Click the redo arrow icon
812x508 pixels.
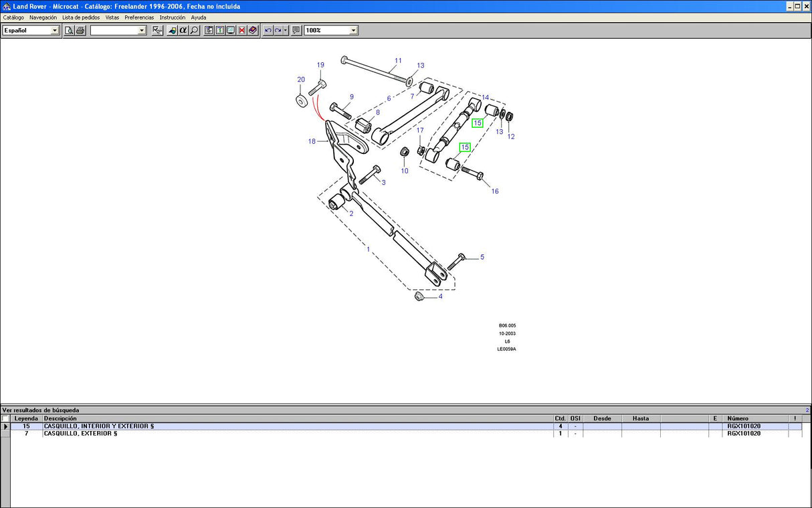click(x=278, y=30)
